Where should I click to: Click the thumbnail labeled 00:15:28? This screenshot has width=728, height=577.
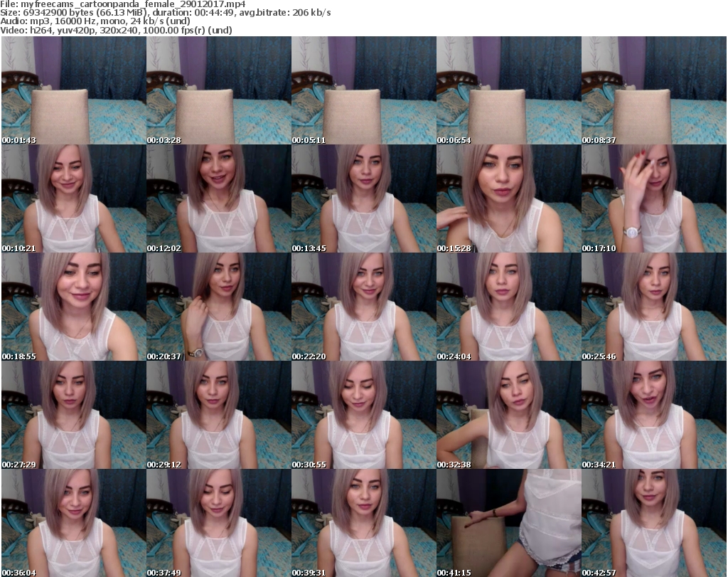click(509, 198)
